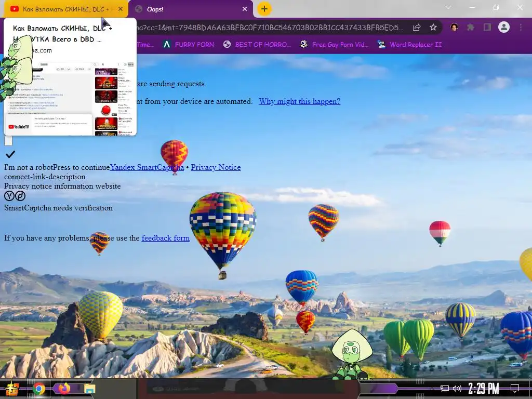Launch Firefox from the taskbar

pos(64,389)
